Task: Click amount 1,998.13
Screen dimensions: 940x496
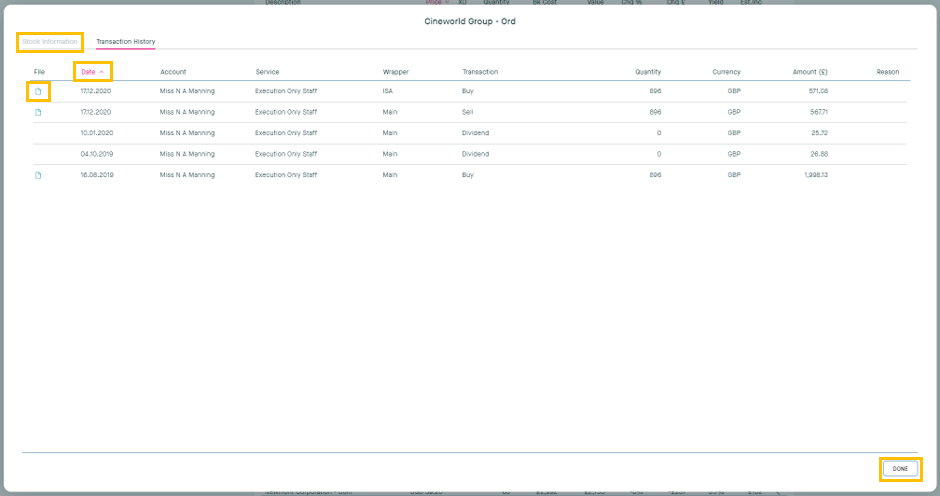Action: (x=816, y=175)
